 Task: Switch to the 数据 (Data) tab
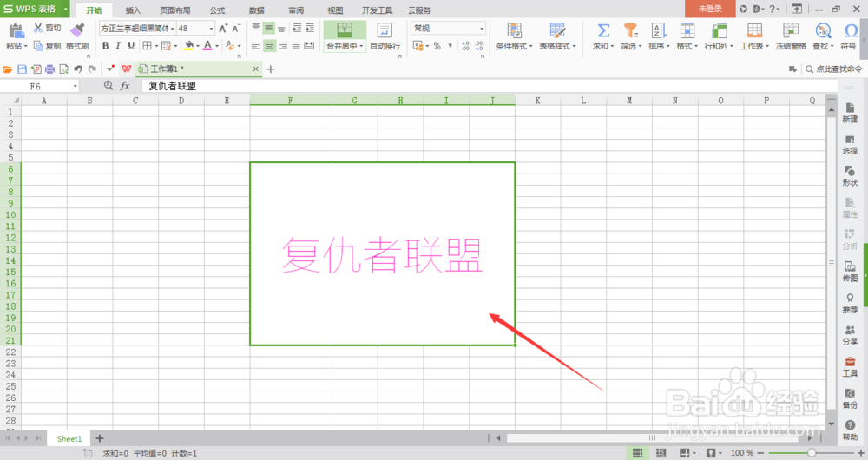point(256,10)
